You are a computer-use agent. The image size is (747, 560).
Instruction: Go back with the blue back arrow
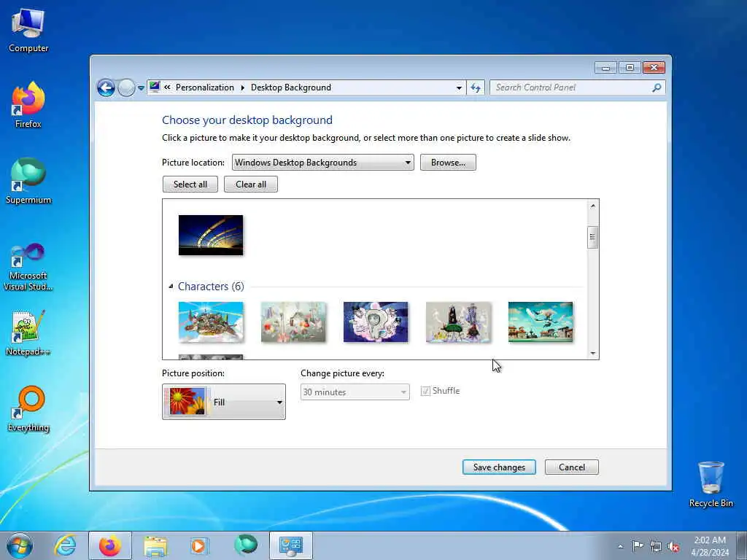106,87
